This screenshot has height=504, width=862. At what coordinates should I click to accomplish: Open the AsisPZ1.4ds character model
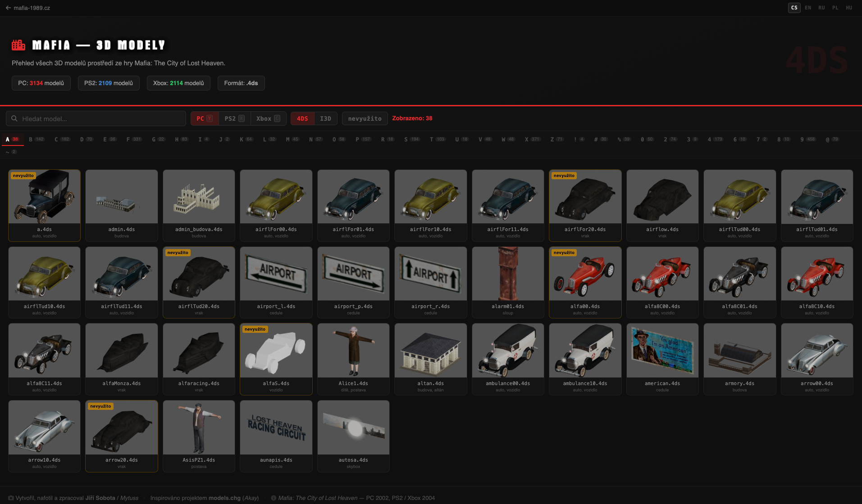click(x=199, y=436)
